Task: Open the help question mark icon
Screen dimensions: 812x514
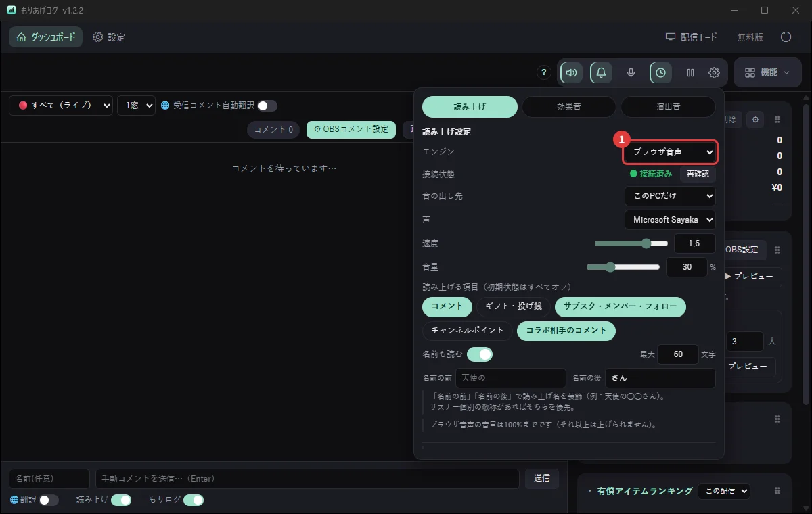Action: (544, 72)
